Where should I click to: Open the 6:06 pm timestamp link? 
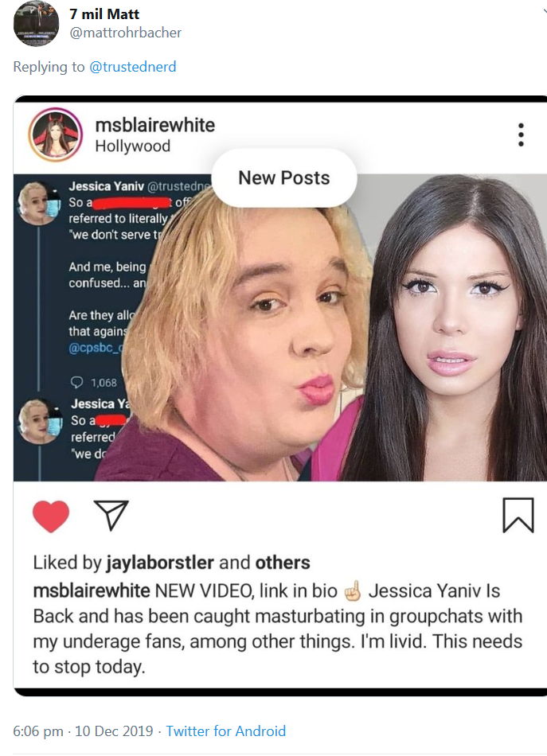pyautogui.click(x=83, y=731)
